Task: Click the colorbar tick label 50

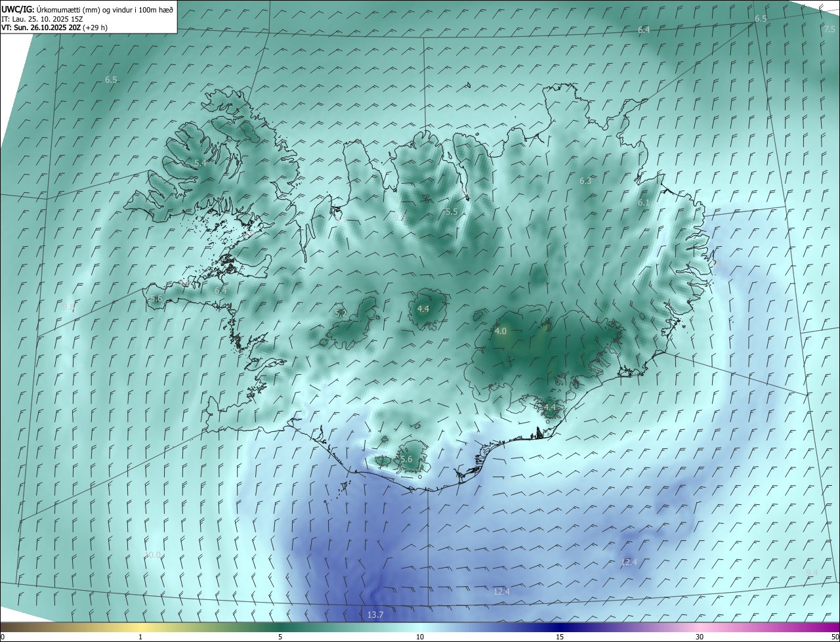Action: (835, 637)
